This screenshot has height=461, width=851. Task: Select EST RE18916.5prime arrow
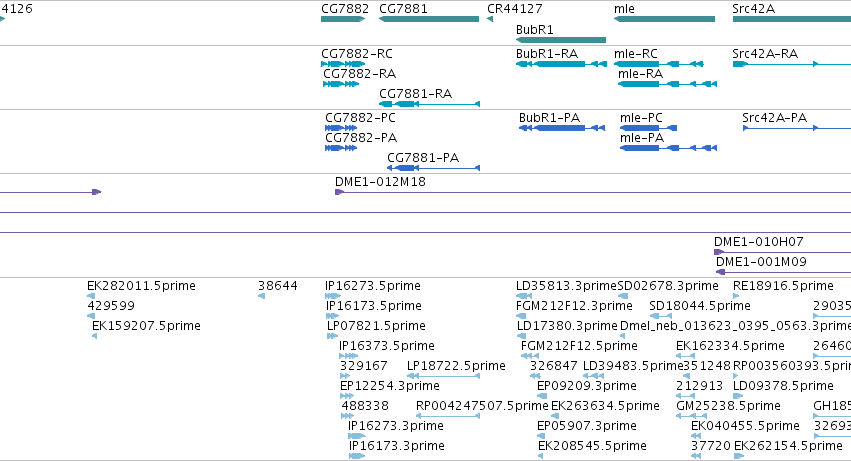click(736, 296)
